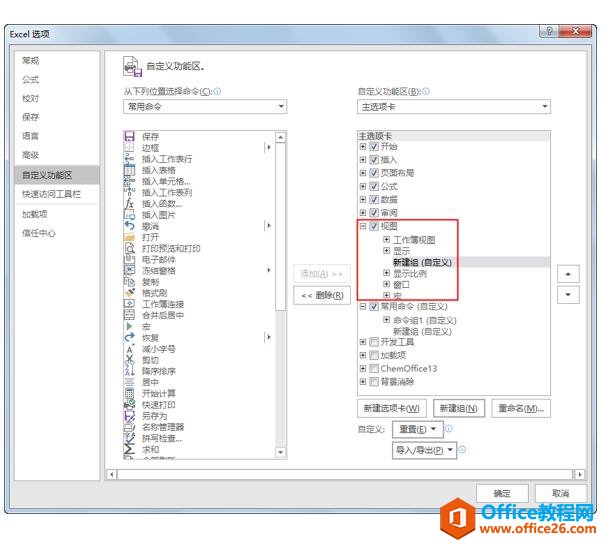The height and width of the screenshot is (546, 603).
Task: Open the 导入/导出(P) dropdown
Action: click(x=424, y=450)
